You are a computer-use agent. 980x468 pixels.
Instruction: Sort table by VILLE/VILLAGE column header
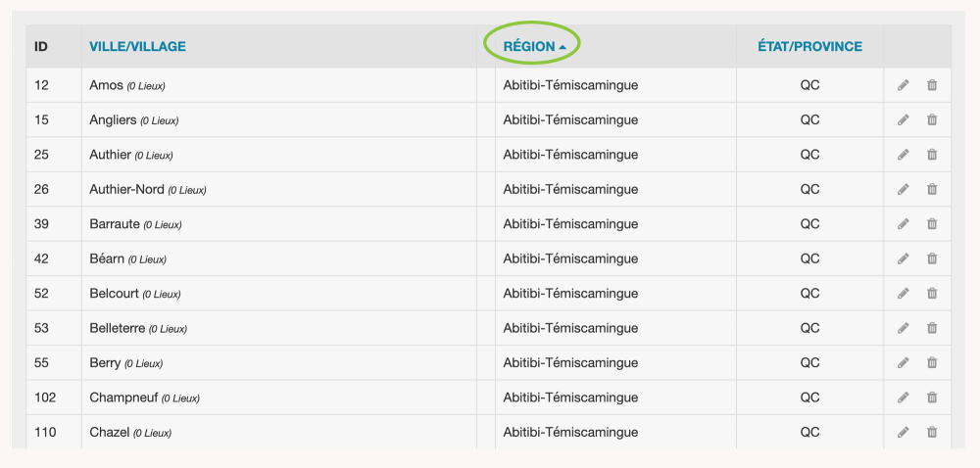point(137,46)
